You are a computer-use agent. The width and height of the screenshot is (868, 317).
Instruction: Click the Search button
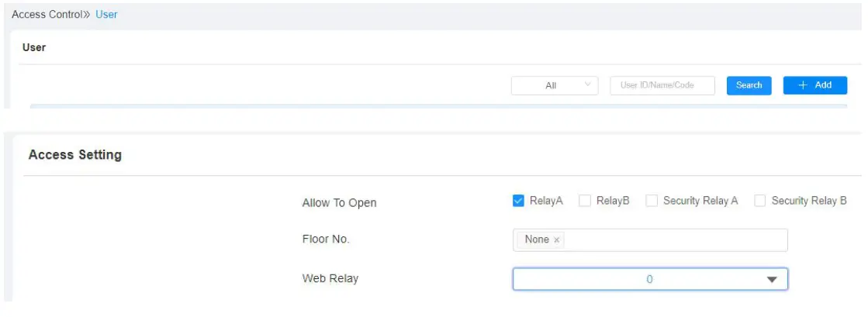pos(749,85)
